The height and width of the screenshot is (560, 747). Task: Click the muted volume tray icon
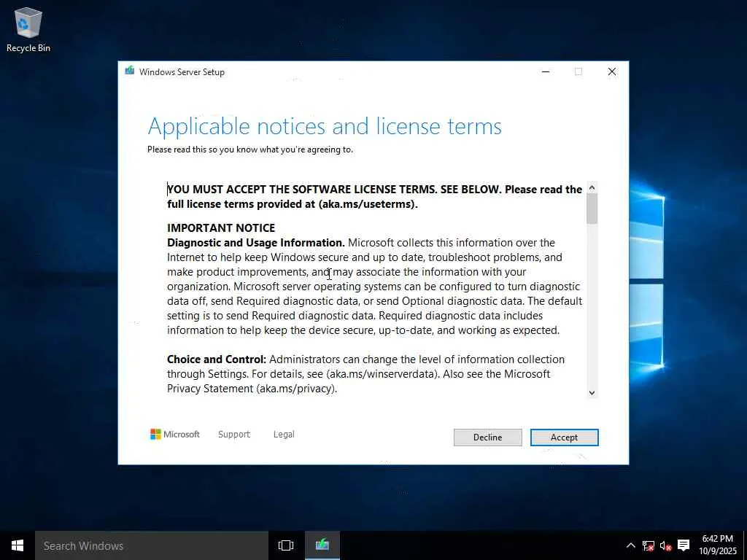pos(665,545)
